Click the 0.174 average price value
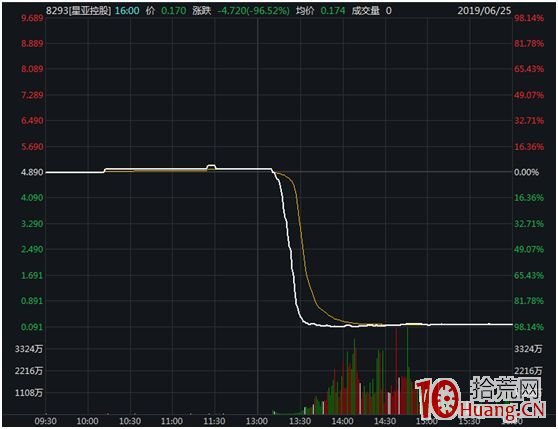This screenshot has width=558, height=429. tap(333, 11)
